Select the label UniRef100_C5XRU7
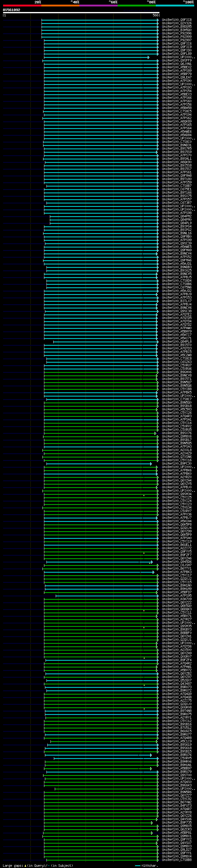 click(176, 365)
